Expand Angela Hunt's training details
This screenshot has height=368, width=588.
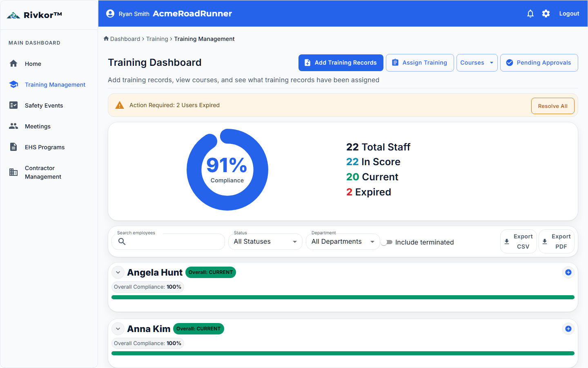118,272
